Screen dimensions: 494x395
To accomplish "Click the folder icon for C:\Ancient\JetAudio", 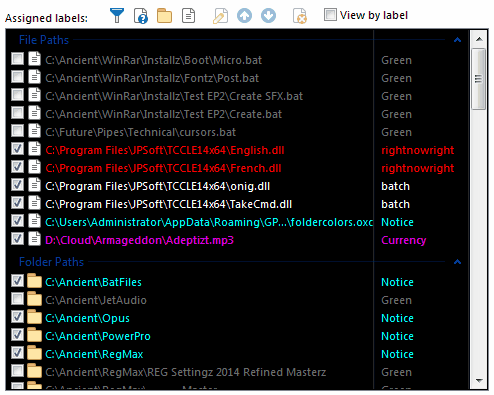I will 34,299.
